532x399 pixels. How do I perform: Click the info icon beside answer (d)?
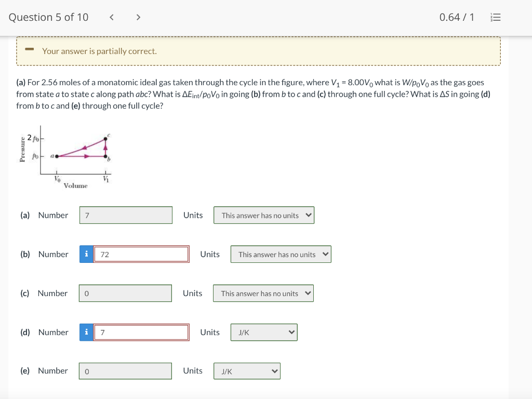point(86,332)
